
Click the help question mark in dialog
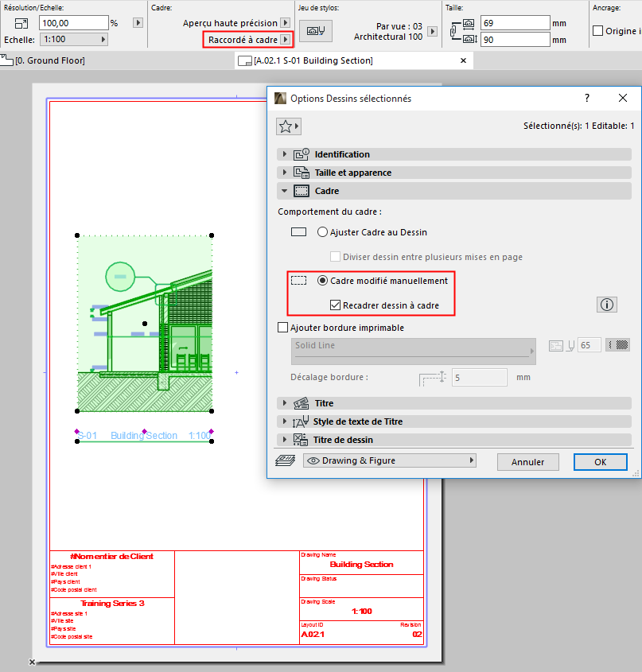[x=587, y=98]
